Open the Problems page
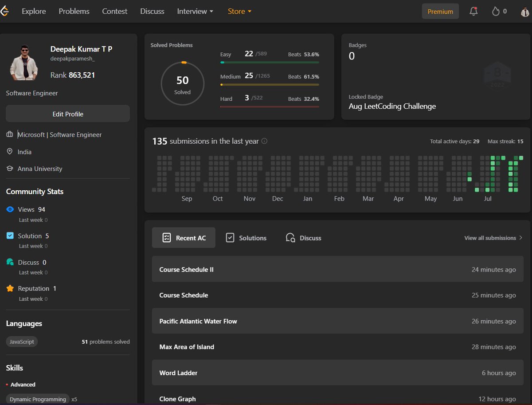 point(74,11)
